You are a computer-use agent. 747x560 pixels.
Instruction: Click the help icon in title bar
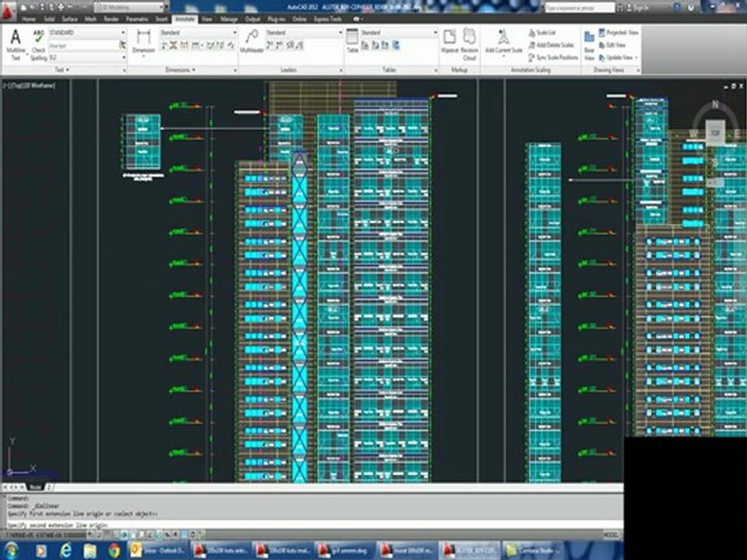[x=691, y=7]
